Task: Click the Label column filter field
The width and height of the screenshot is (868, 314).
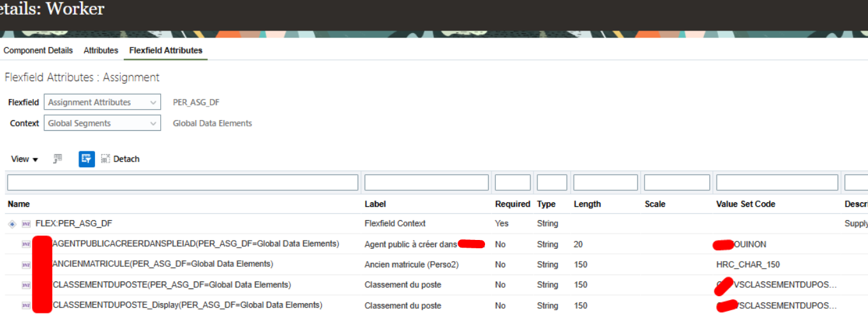Action: pos(426,183)
